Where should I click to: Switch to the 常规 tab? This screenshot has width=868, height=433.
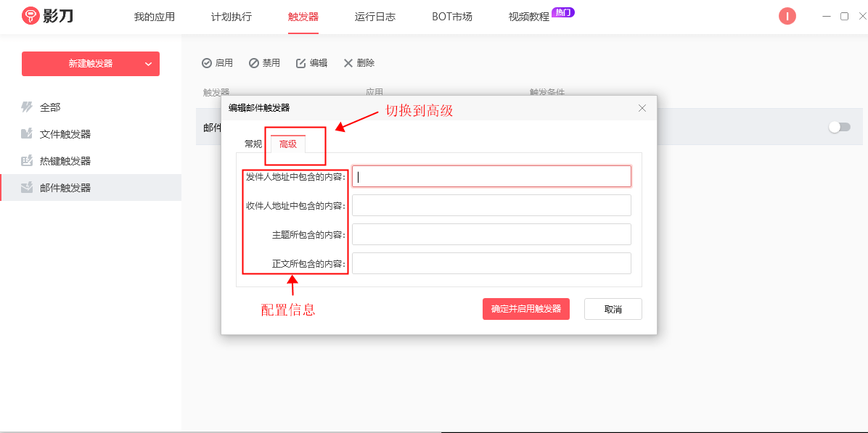click(x=253, y=144)
